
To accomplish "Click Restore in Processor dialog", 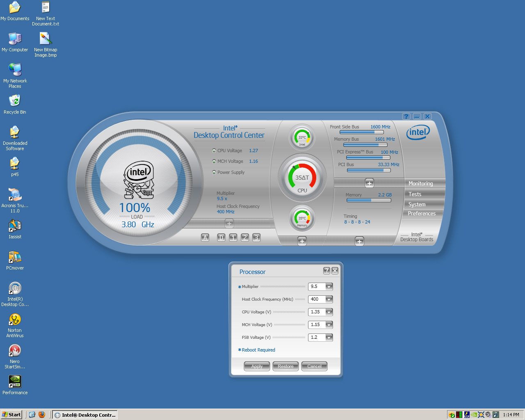I will (x=285, y=366).
